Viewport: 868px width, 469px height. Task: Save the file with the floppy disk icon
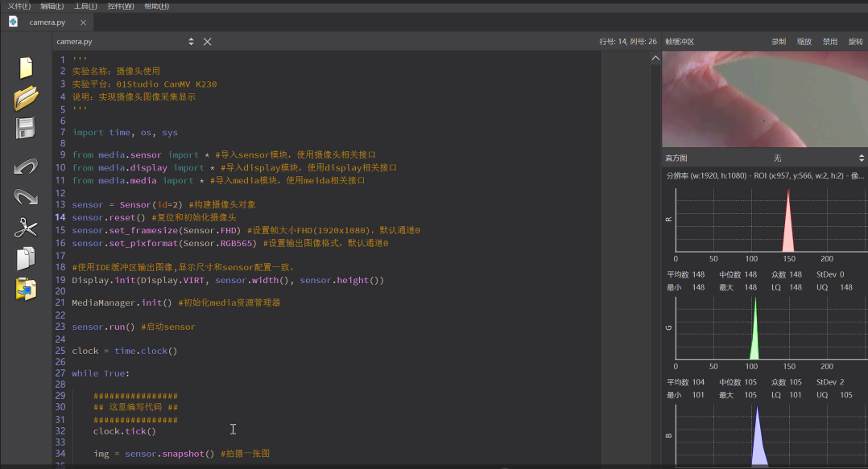(x=26, y=129)
